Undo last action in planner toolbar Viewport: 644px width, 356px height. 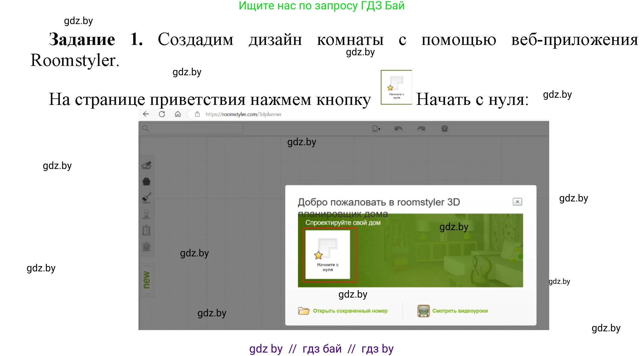click(399, 128)
